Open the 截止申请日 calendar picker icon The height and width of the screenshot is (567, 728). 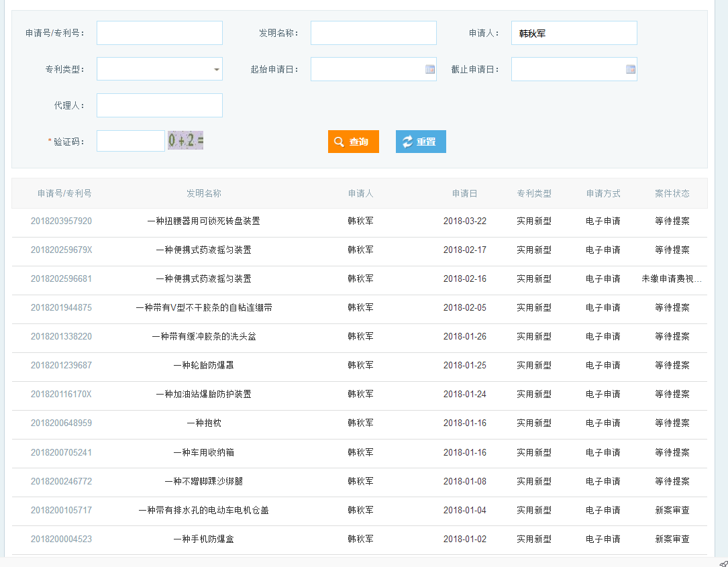(631, 69)
